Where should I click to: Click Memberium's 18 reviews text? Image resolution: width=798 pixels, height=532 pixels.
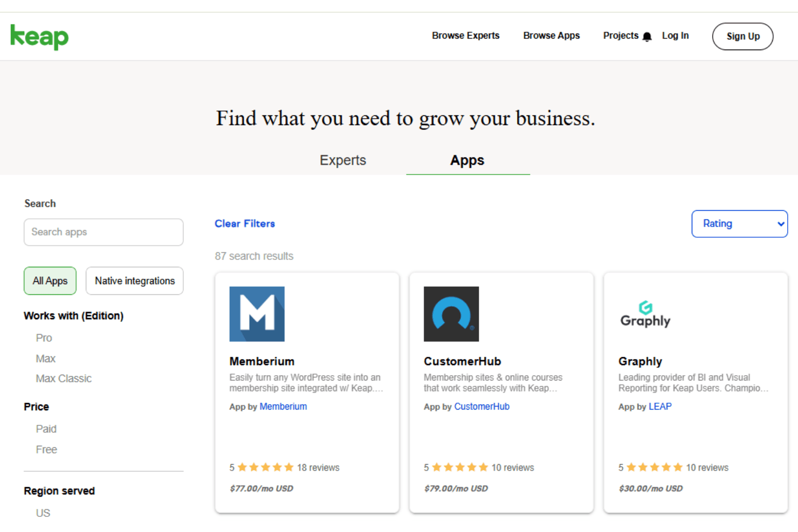coord(318,468)
